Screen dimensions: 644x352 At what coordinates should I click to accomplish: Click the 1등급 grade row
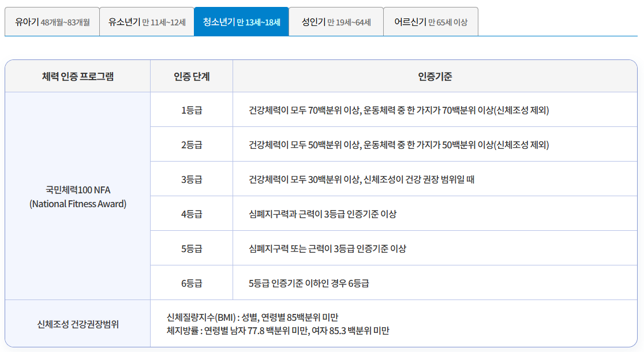pyautogui.click(x=191, y=109)
